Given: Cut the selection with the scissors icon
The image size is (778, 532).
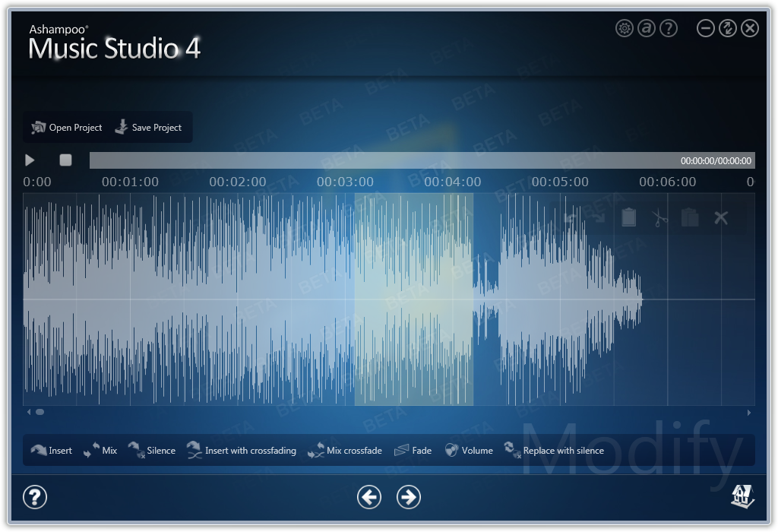Looking at the screenshot, I should (659, 217).
